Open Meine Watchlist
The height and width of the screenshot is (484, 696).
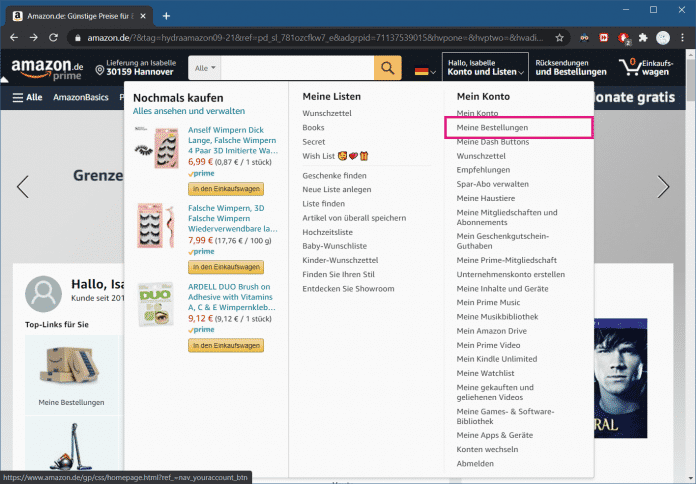485,373
